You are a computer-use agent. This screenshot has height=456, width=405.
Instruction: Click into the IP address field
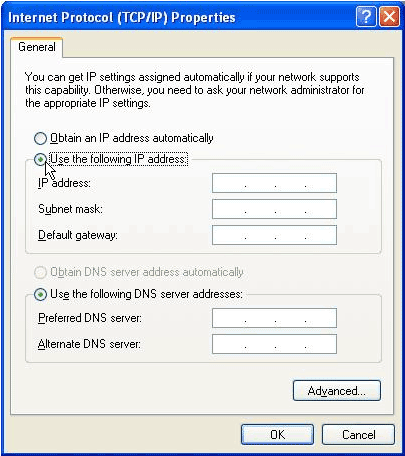tap(274, 183)
